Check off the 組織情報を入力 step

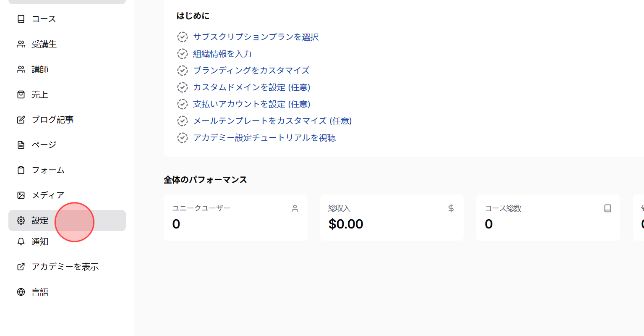182,54
